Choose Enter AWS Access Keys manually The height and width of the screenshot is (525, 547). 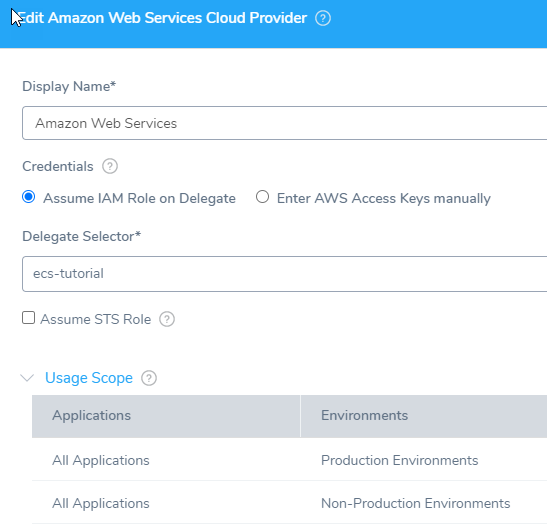[x=262, y=197]
